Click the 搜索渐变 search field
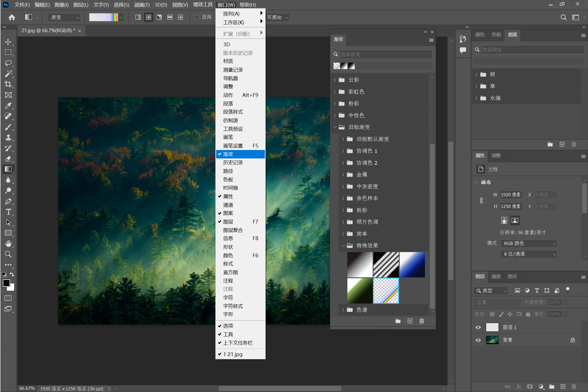 [385, 54]
